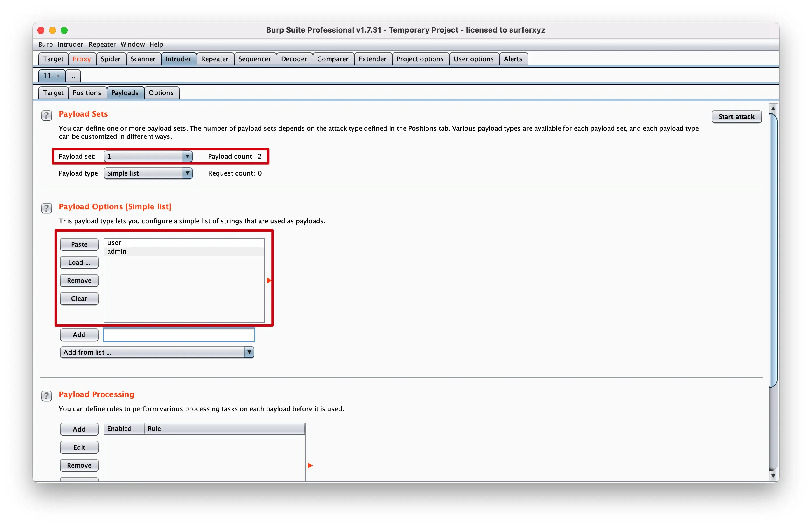Click Add next to the payload text field
This screenshot has width=812, height=526.
tap(79, 335)
